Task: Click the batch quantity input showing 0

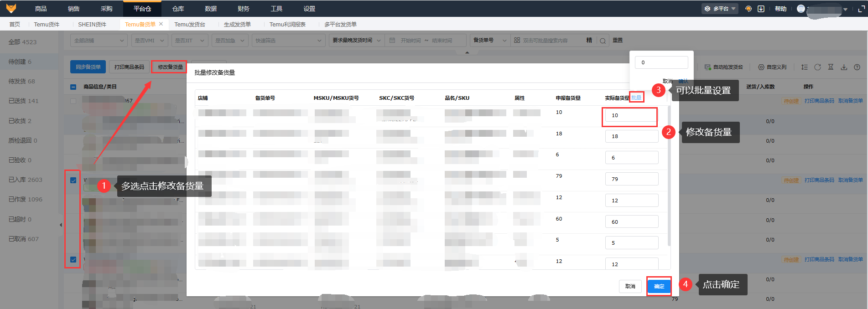Action: click(x=662, y=62)
